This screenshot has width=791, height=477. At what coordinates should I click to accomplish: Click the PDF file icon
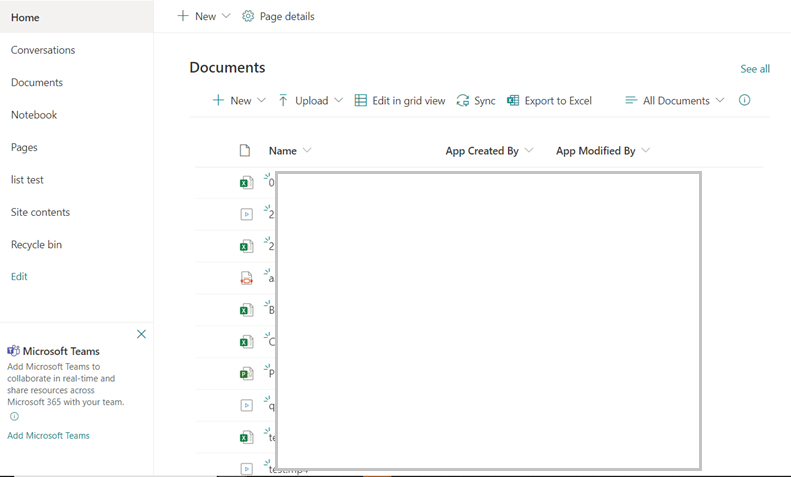click(246, 278)
